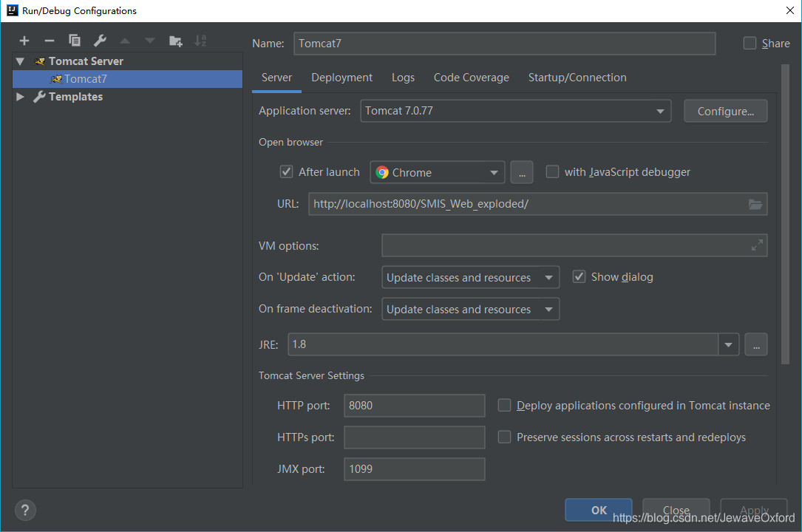Click the OK button
The width and height of the screenshot is (802, 532).
coord(599,510)
